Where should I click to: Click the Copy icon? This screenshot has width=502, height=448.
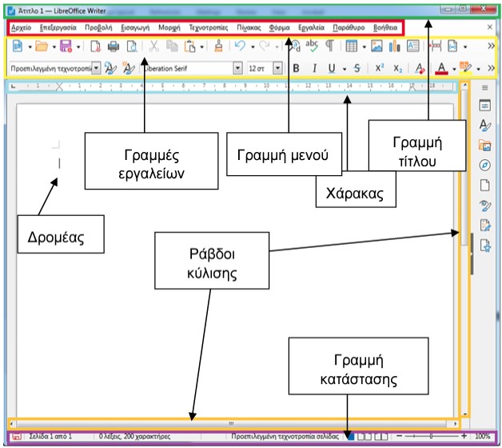coord(172,46)
